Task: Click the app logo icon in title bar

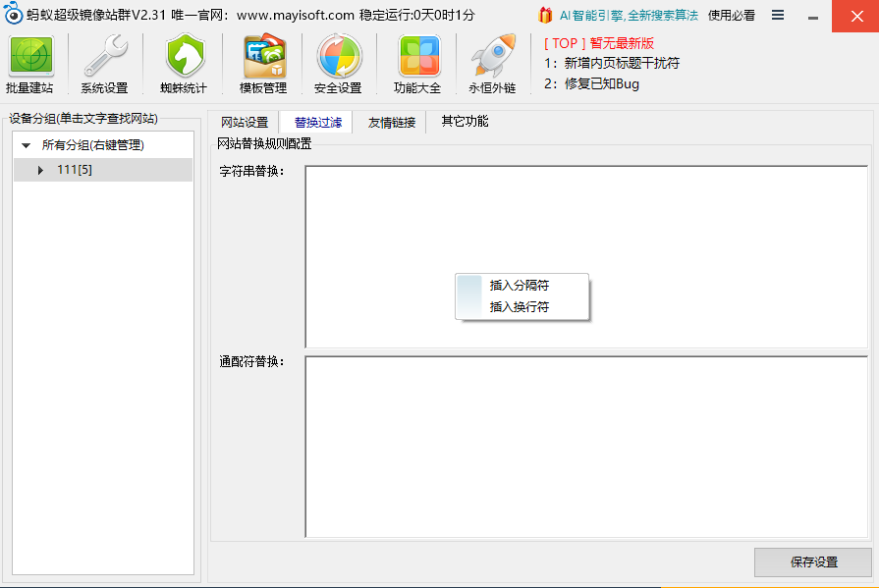Action: coord(13,14)
